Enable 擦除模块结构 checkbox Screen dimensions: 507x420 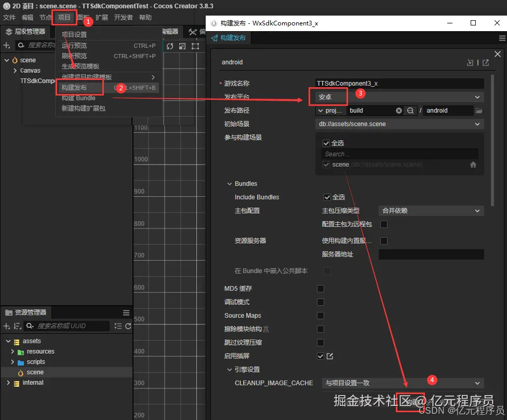pos(321,329)
